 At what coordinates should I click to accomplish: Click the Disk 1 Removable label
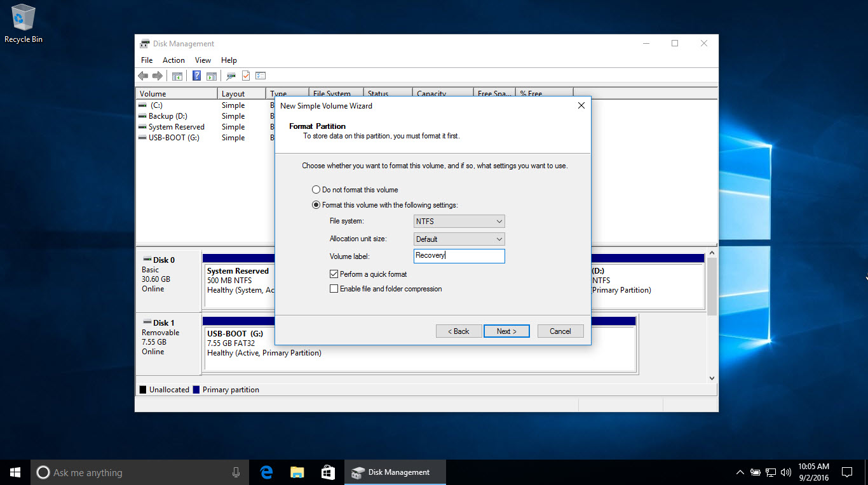click(168, 343)
